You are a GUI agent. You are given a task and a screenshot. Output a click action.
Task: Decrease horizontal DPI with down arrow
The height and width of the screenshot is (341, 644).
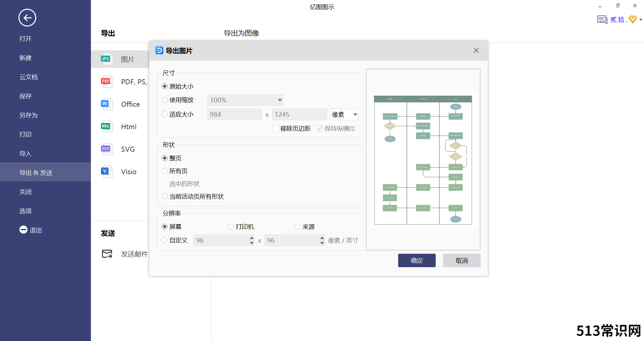coord(252,243)
